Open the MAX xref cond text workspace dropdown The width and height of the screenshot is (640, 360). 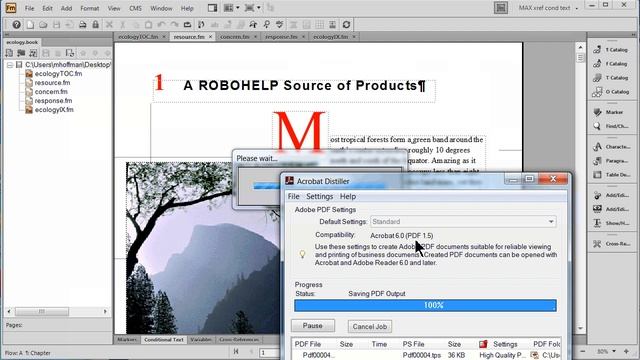click(x=549, y=8)
